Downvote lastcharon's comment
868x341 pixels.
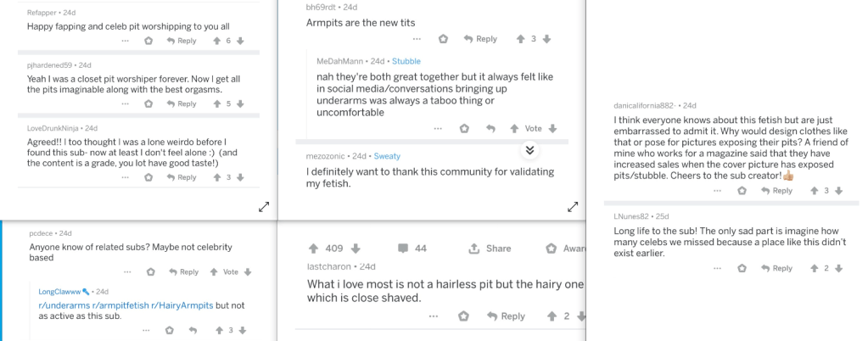pyautogui.click(x=580, y=316)
